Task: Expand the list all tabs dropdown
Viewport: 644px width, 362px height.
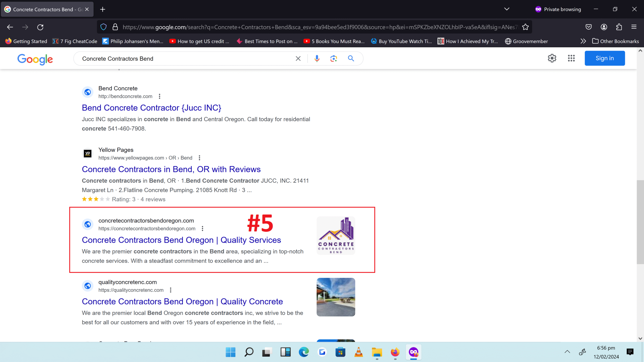Action: click(507, 9)
